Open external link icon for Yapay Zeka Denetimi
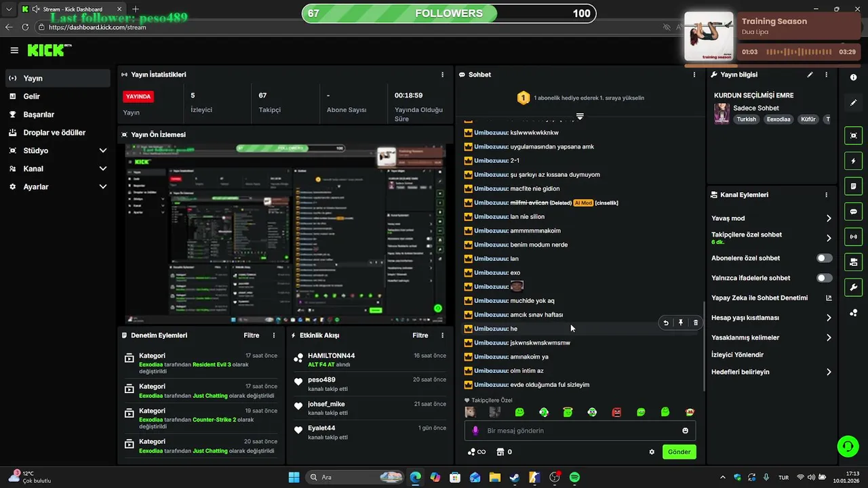 [829, 298]
